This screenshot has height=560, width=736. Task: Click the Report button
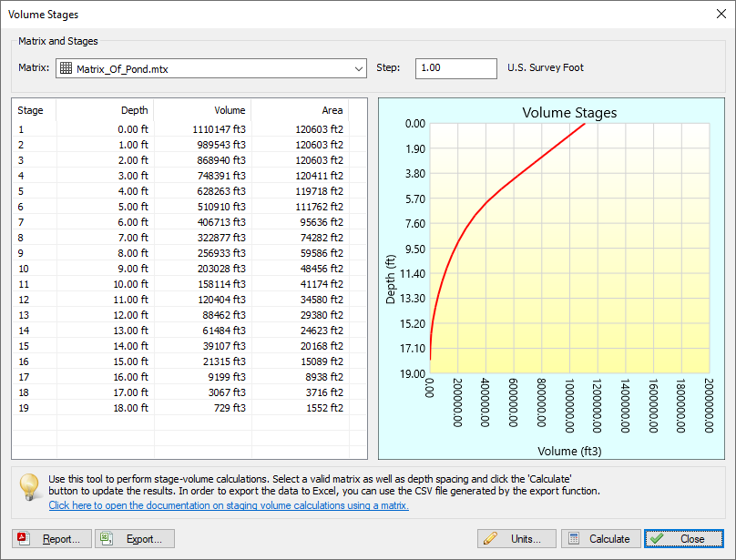point(52,538)
